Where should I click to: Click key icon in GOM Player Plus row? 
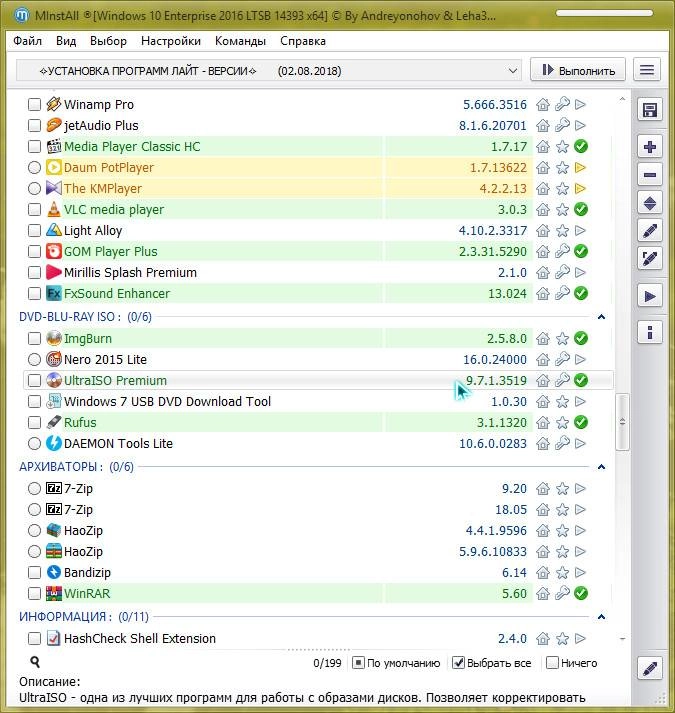click(x=562, y=251)
